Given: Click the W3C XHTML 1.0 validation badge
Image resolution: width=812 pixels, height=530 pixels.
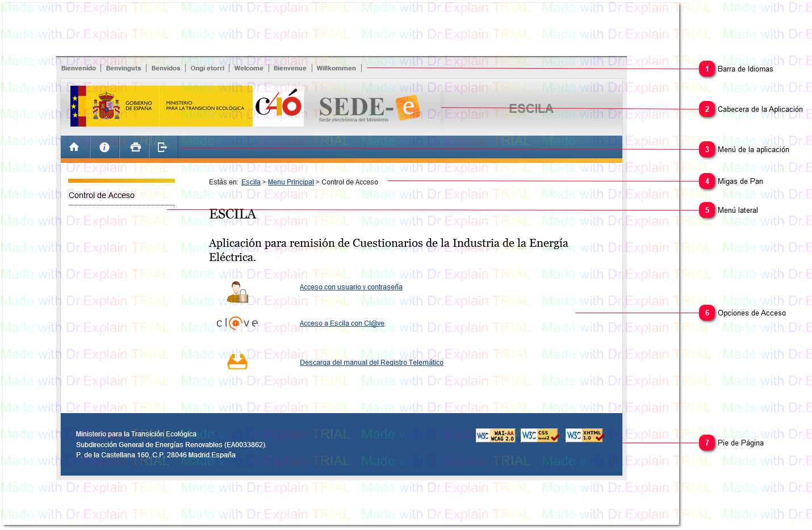Looking at the screenshot, I should 584,435.
